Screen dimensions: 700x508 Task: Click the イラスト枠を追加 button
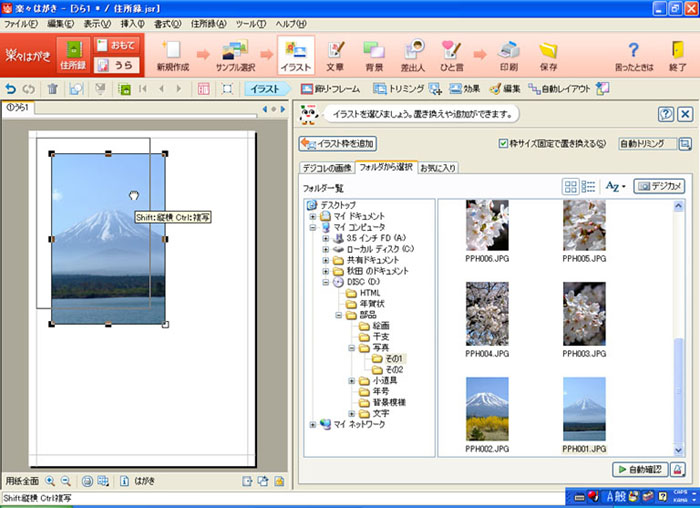point(338,144)
